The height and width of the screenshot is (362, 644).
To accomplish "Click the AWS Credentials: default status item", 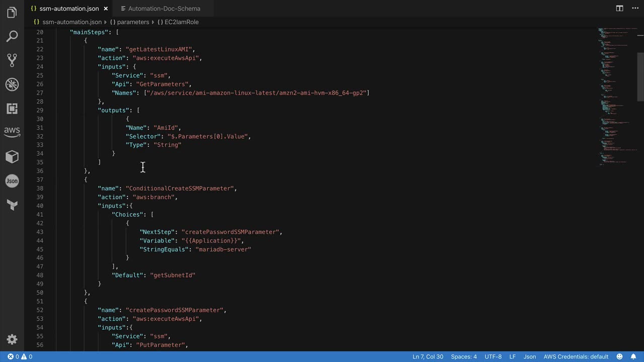I will 576,356.
